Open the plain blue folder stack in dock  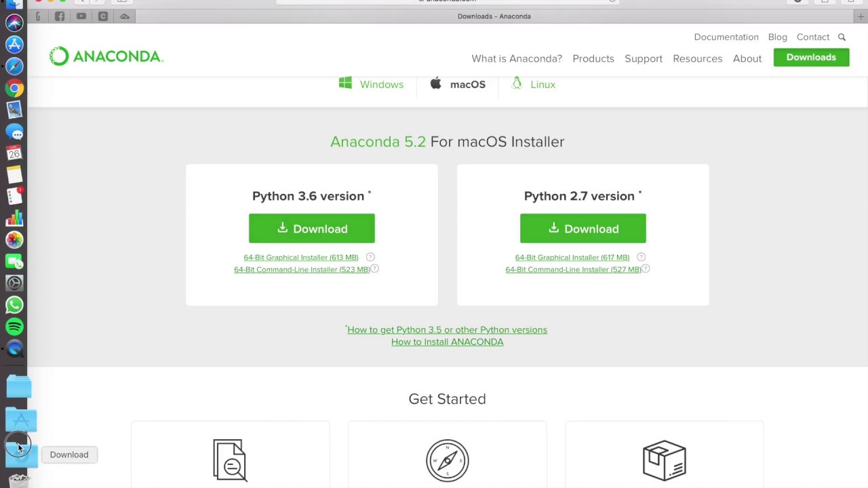(x=19, y=387)
